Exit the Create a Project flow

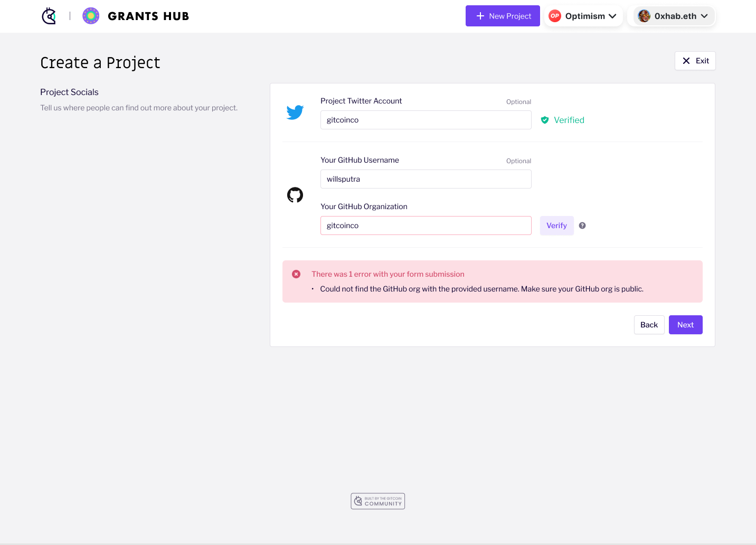[695, 61]
